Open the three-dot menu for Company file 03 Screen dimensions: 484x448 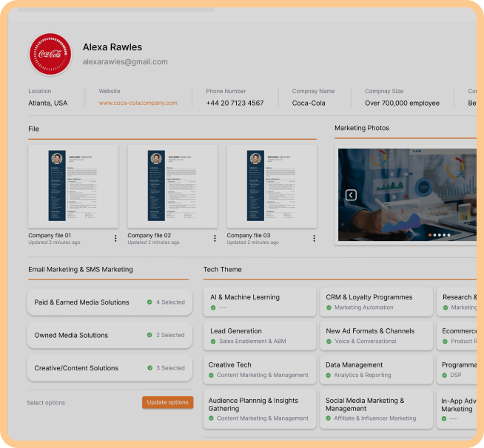(x=314, y=238)
